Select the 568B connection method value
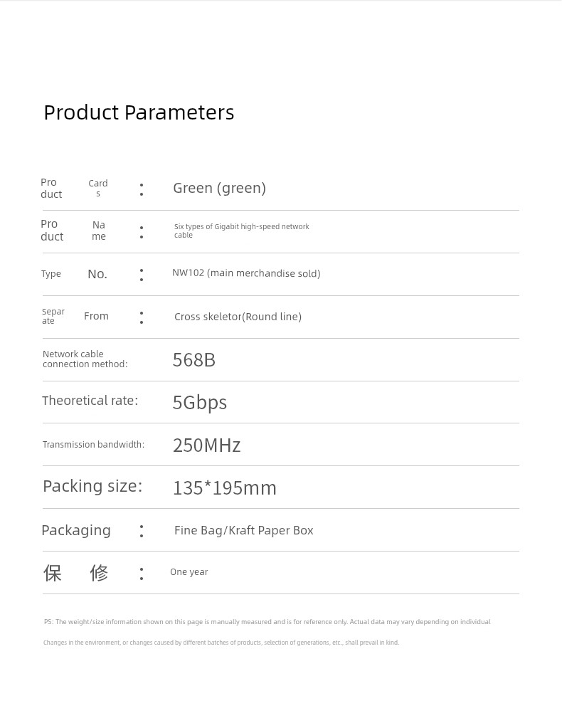Image resolution: width=562 pixels, height=728 pixels. pyautogui.click(x=194, y=360)
